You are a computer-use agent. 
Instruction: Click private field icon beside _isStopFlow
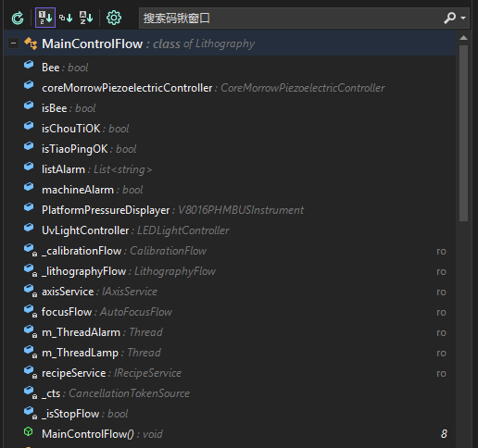point(31,412)
